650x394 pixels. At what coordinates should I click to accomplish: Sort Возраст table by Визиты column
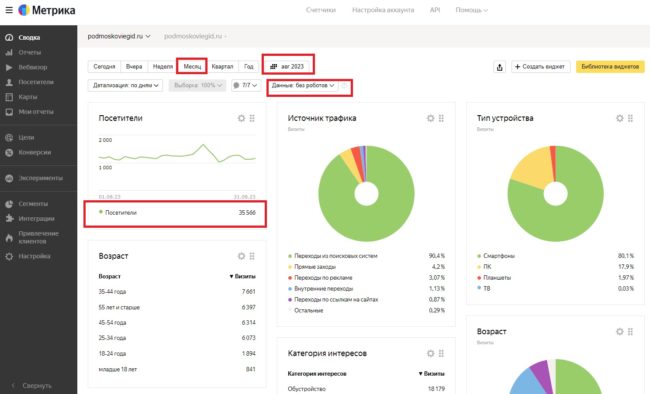pos(243,276)
